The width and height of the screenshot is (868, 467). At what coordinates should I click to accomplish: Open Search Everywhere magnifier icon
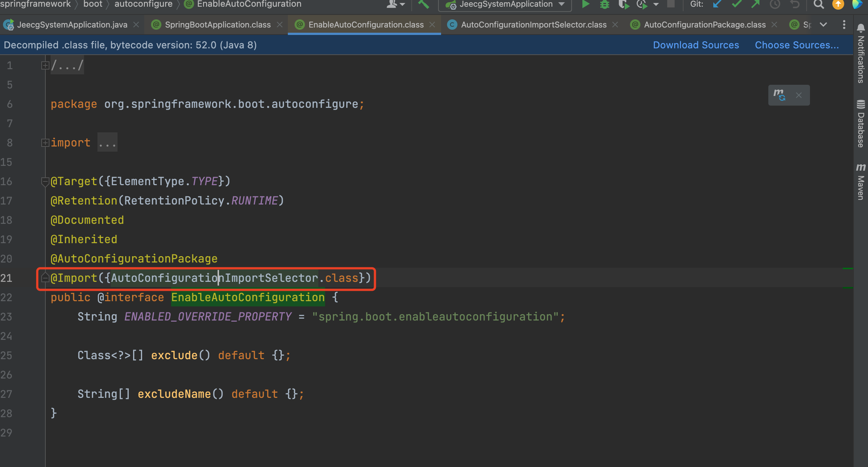point(819,4)
